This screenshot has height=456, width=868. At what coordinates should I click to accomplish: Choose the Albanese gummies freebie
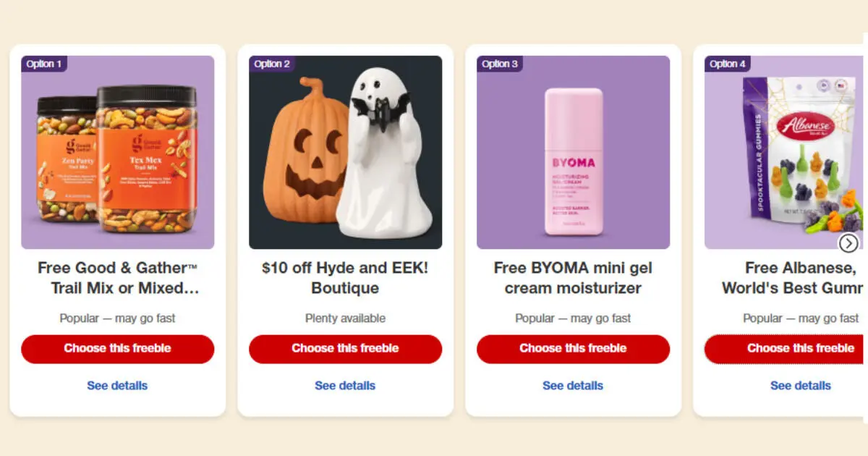coord(786,349)
